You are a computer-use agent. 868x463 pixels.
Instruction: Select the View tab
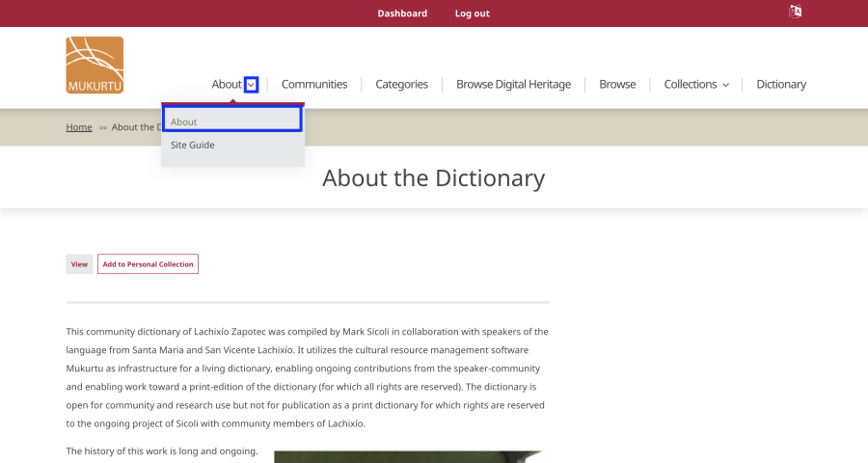79,264
